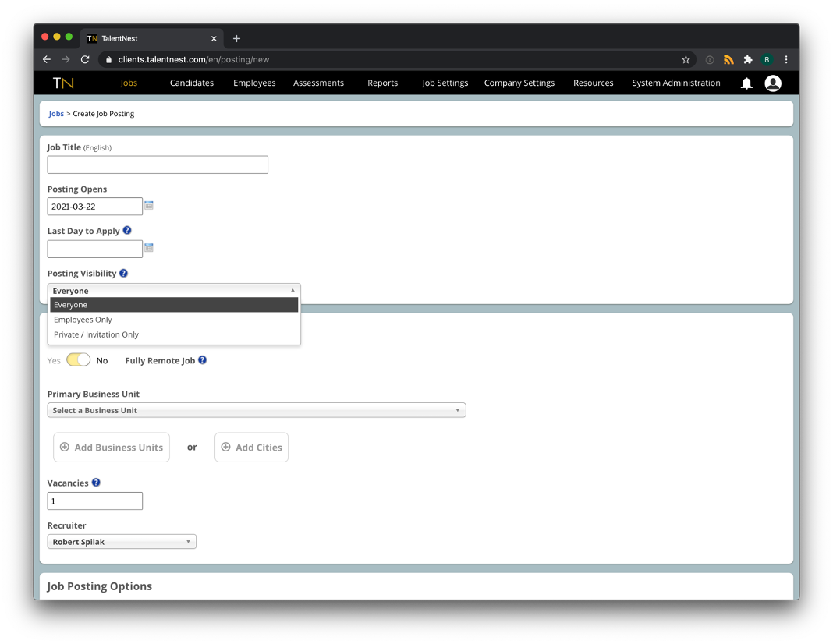
Task: Click the Vacancies help icon
Action: (95, 482)
